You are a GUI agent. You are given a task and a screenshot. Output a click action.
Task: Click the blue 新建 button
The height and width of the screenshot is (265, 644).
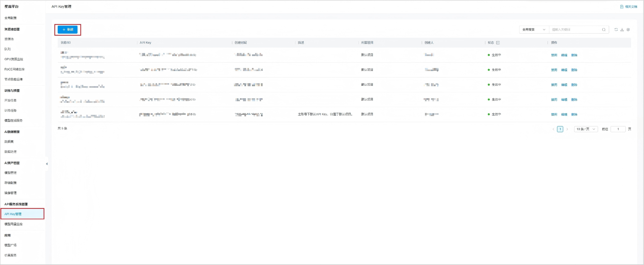point(67,29)
